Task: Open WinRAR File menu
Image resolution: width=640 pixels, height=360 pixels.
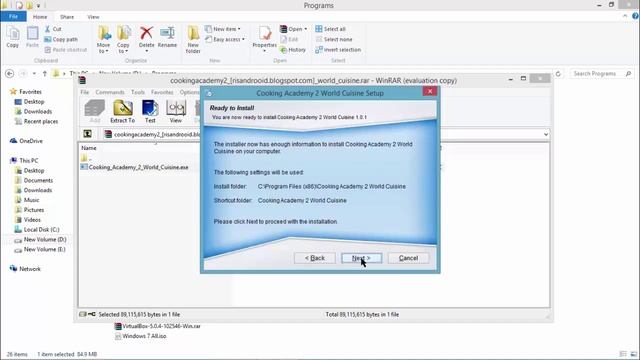Action: point(84,92)
